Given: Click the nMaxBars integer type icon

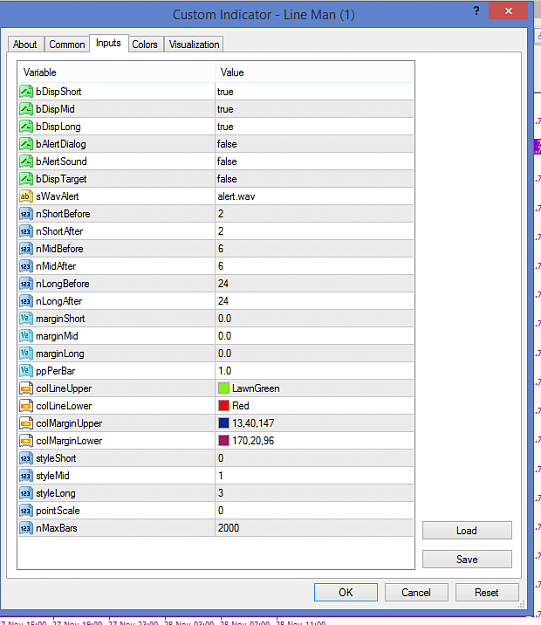Looking at the screenshot, I should coord(26,528).
